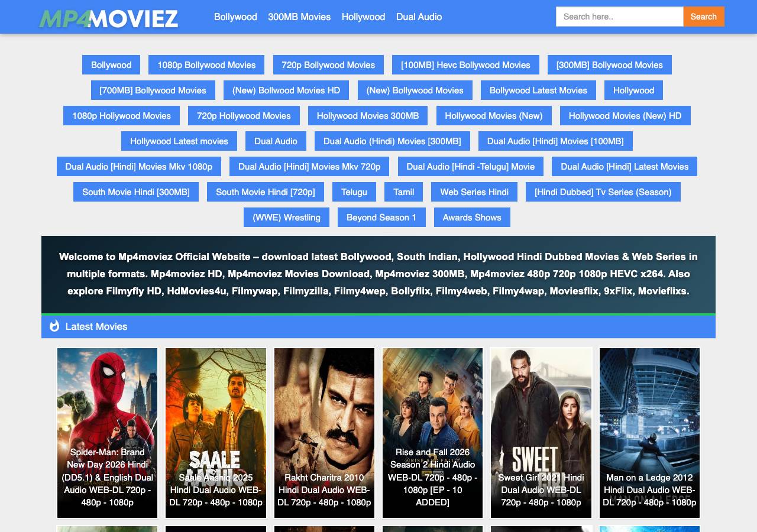The image size is (757, 532).
Task: Choose the [100MB] Hevc Bollywood Movies tag
Action: pyautogui.click(x=465, y=65)
